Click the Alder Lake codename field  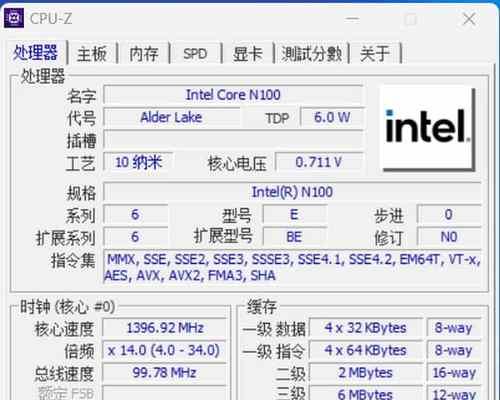click(x=172, y=117)
